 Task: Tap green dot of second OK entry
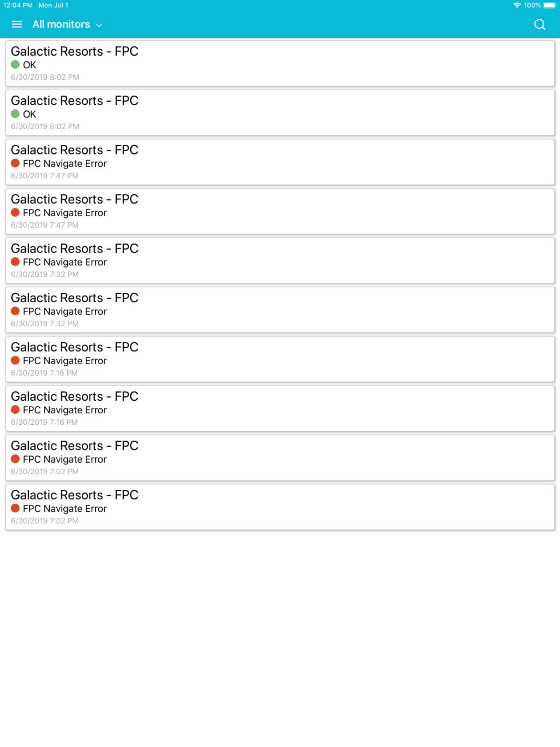[x=15, y=114]
